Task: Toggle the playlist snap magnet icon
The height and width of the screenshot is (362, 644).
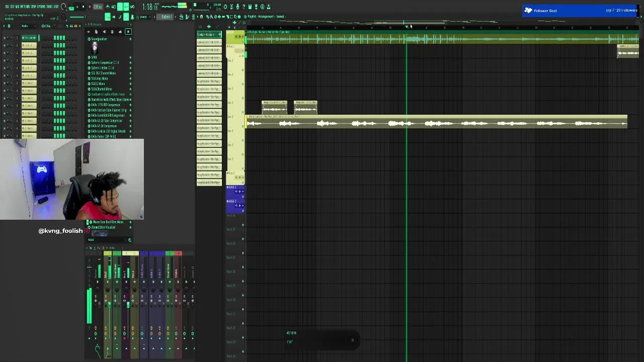Action: tap(201, 17)
